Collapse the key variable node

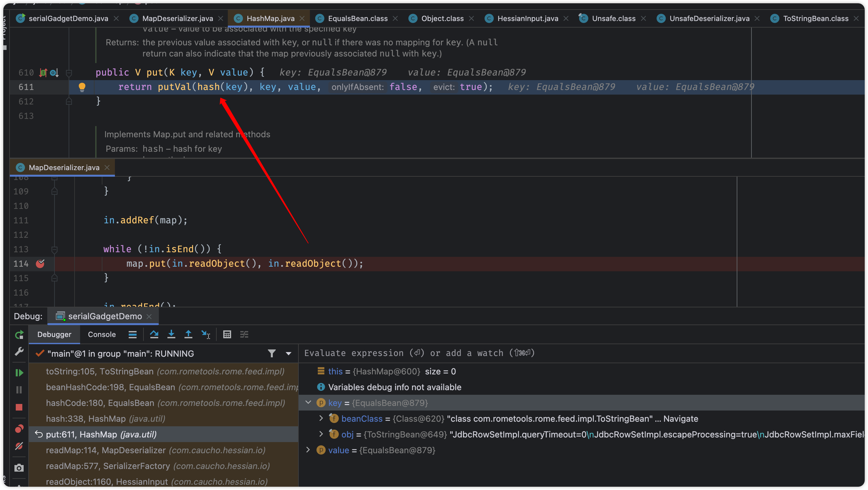[x=308, y=402]
